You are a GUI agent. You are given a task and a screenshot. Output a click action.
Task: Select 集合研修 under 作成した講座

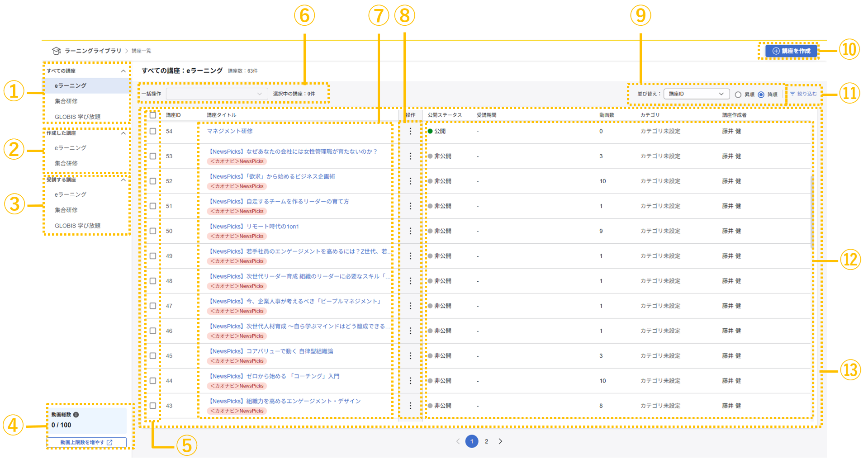[66, 163]
